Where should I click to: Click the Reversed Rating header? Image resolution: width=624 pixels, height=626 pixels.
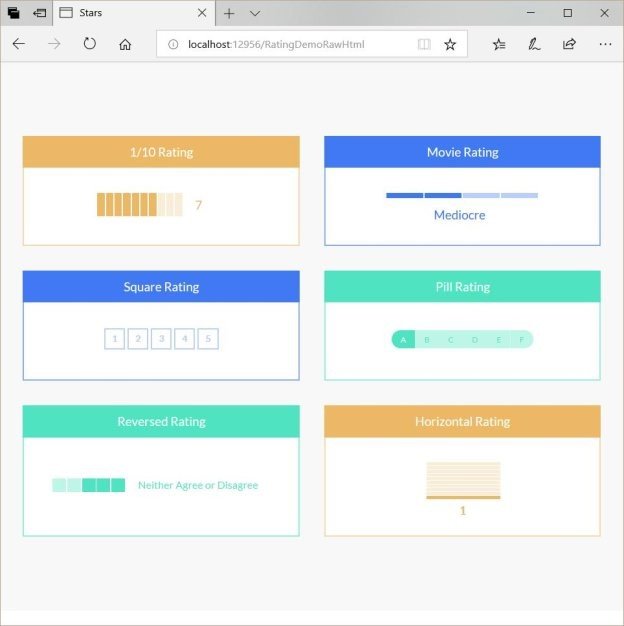pyautogui.click(x=161, y=421)
